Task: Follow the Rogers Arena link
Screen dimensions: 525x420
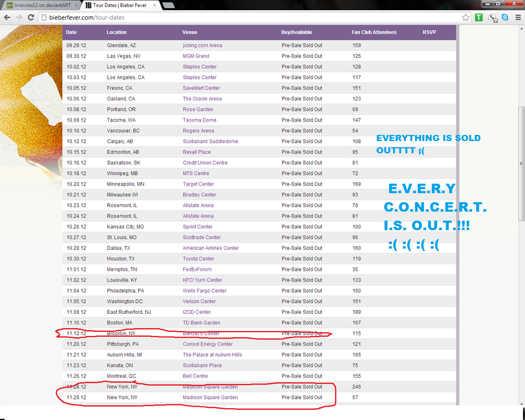Action: tap(198, 131)
